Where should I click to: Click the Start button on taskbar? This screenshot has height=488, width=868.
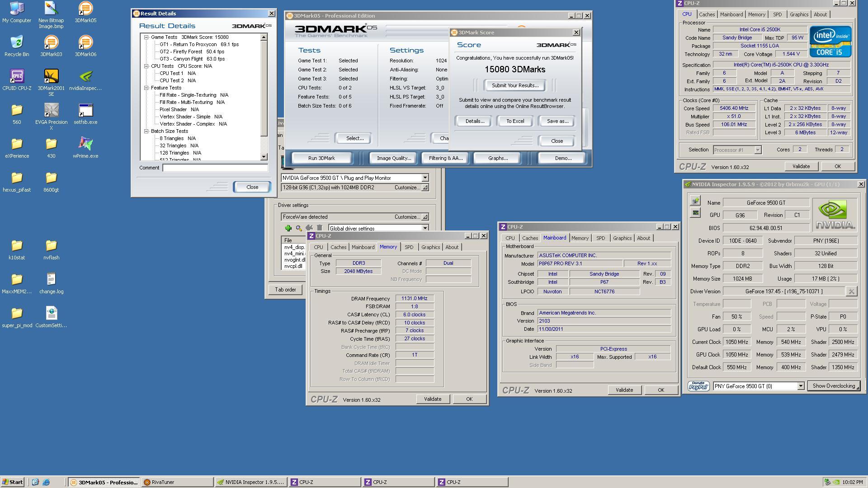12,482
